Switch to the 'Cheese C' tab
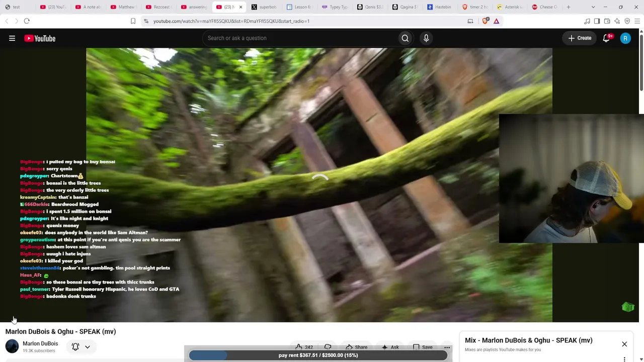644x362 pixels. [546, 7]
